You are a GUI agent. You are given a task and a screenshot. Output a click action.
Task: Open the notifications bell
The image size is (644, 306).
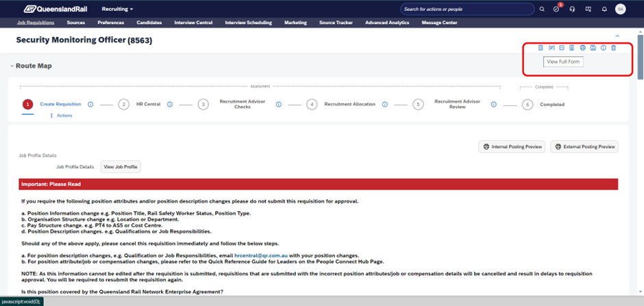point(604,9)
